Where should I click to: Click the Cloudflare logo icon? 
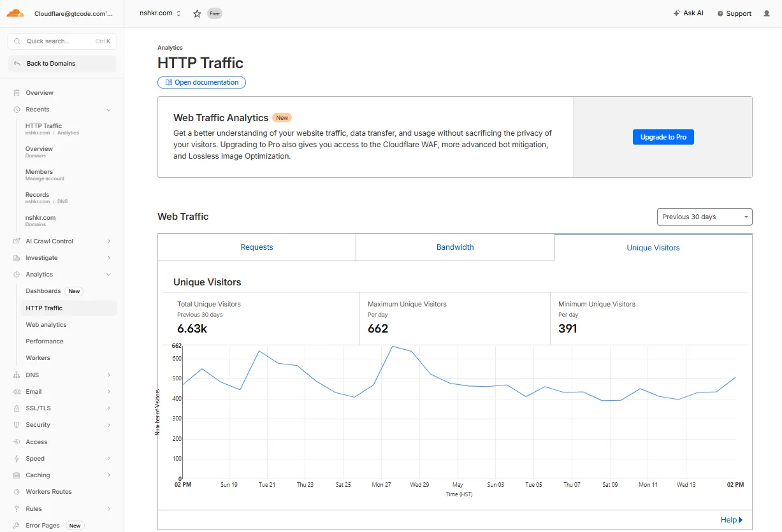tap(15, 13)
